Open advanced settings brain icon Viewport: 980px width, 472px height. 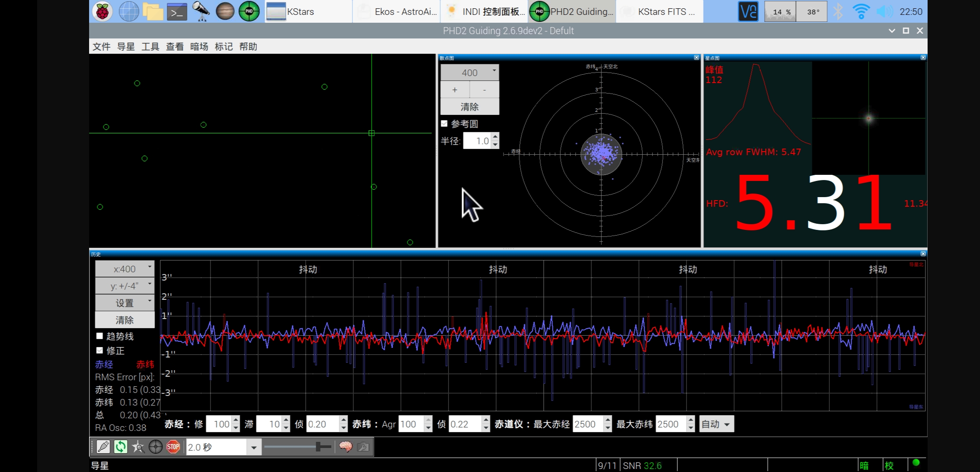pos(345,447)
